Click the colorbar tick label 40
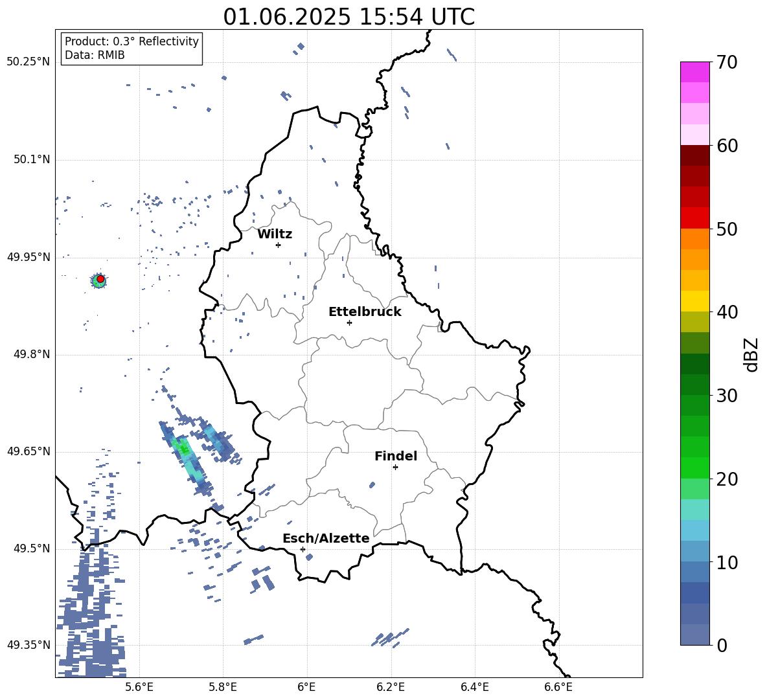 (727, 312)
